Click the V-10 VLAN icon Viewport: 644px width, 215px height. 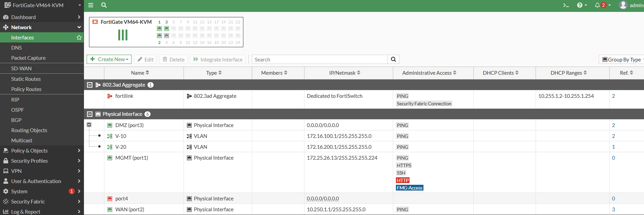(x=110, y=136)
